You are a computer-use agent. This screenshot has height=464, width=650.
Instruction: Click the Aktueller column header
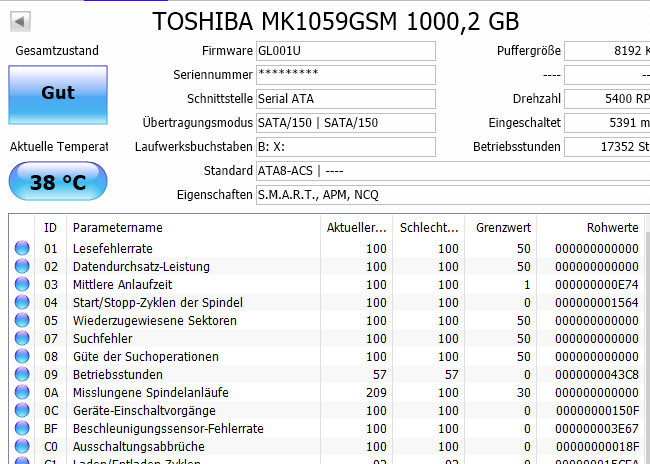357,228
